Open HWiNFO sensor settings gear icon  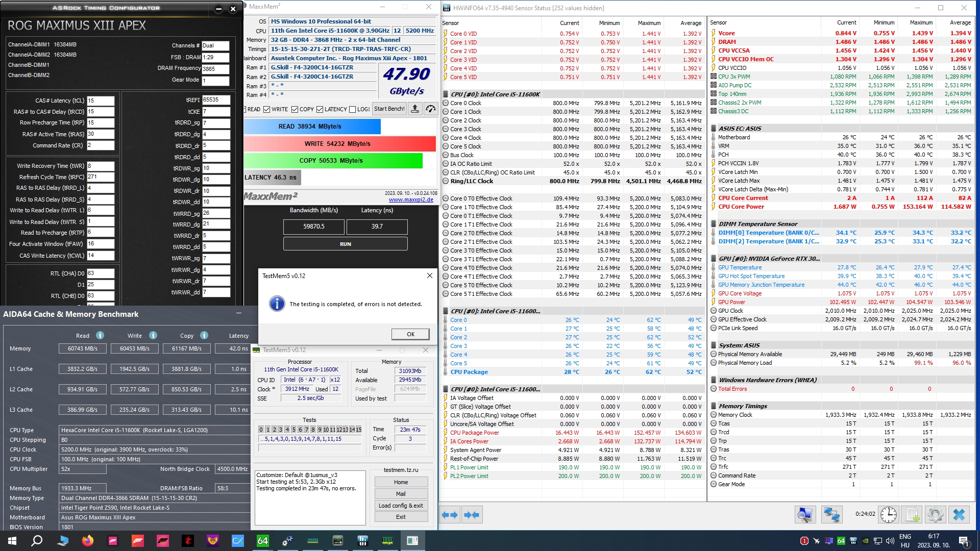(x=936, y=515)
